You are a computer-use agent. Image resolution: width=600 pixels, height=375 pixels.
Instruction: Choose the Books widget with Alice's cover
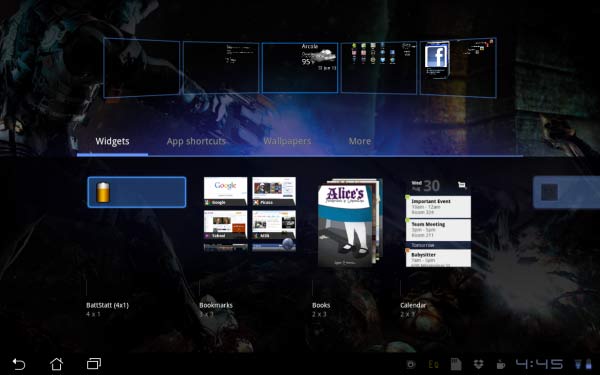point(349,223)
